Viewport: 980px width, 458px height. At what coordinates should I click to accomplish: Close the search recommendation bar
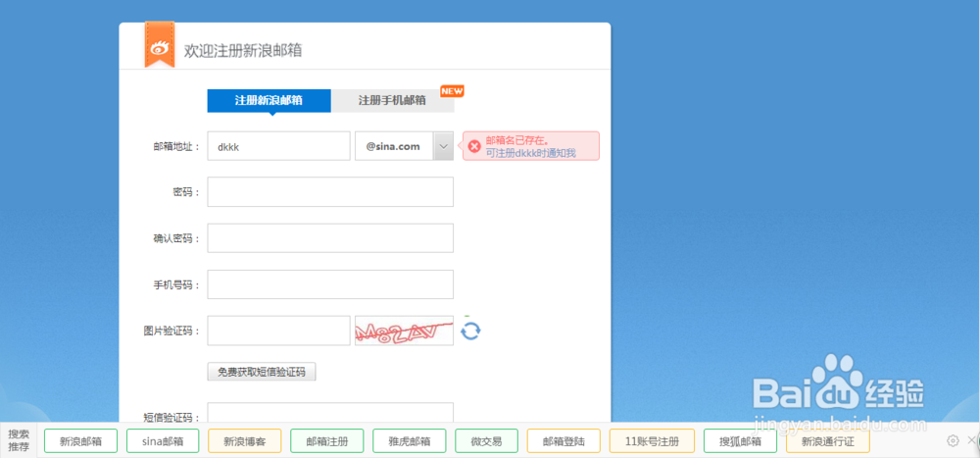click(x=970, y=440)
